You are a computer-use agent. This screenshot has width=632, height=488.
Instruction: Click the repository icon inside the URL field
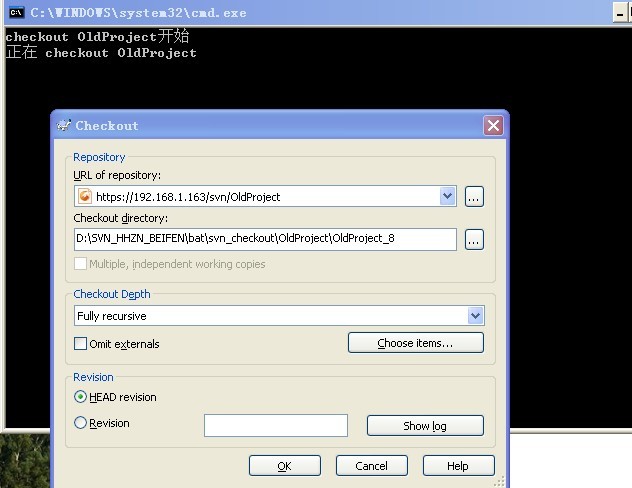pyautogui.click(x=85, y=197)
